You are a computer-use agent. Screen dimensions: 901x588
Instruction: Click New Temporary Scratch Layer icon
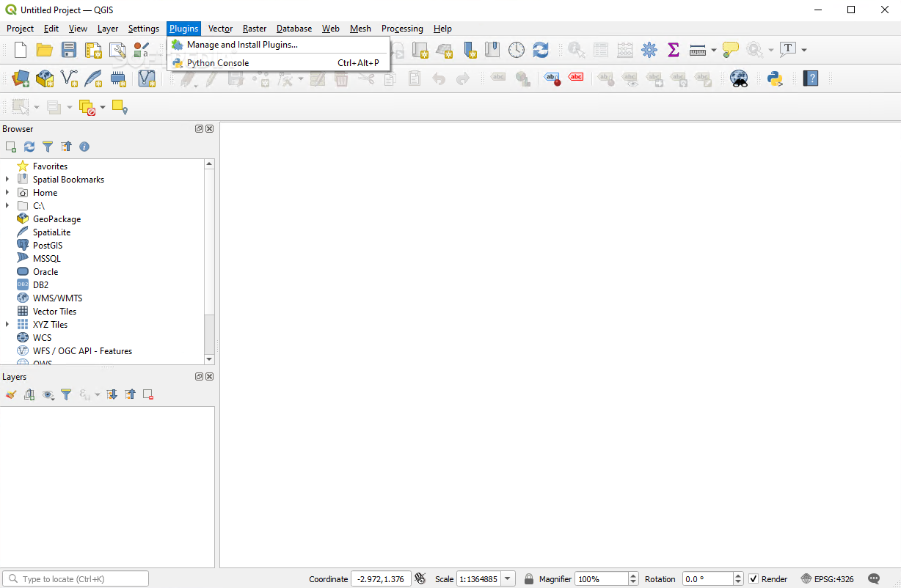(x=117, y=78)
